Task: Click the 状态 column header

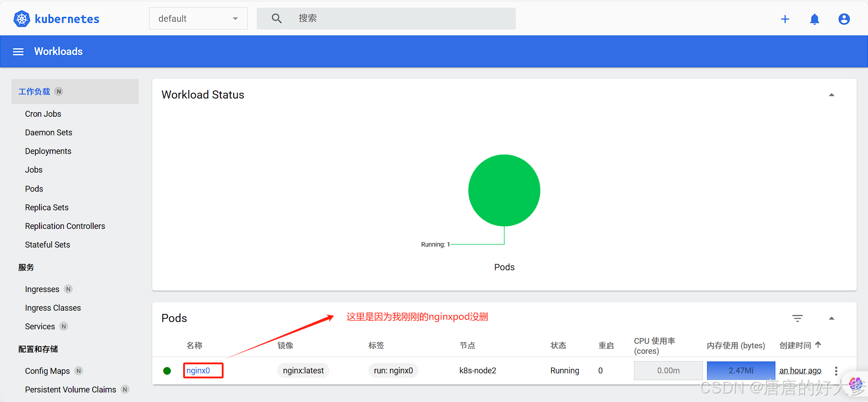Action: click(559, 346)
